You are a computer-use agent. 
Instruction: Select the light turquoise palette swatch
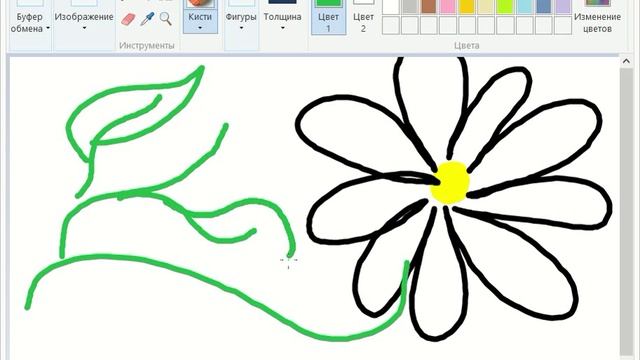[525, 7]
